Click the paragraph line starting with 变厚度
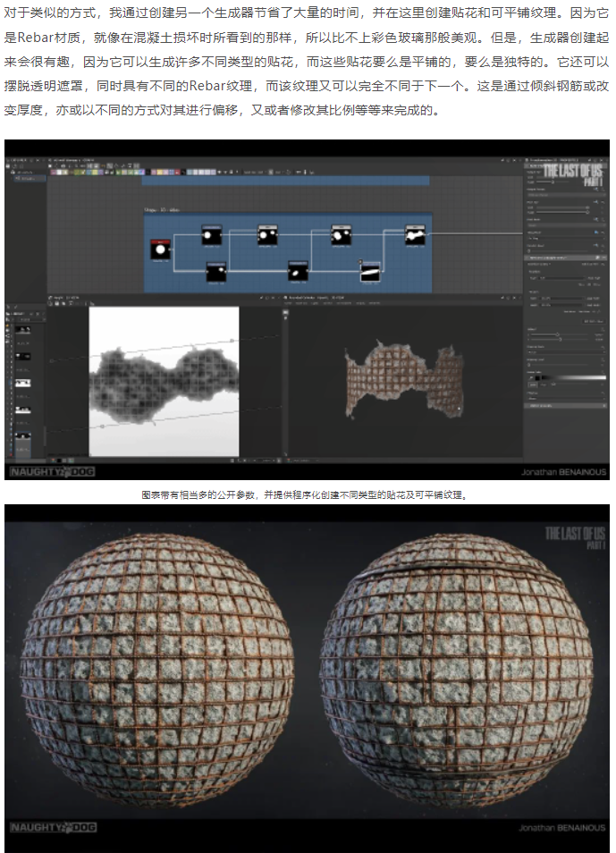Viewport: 616px width, 853px height. (x=222, y=111)
